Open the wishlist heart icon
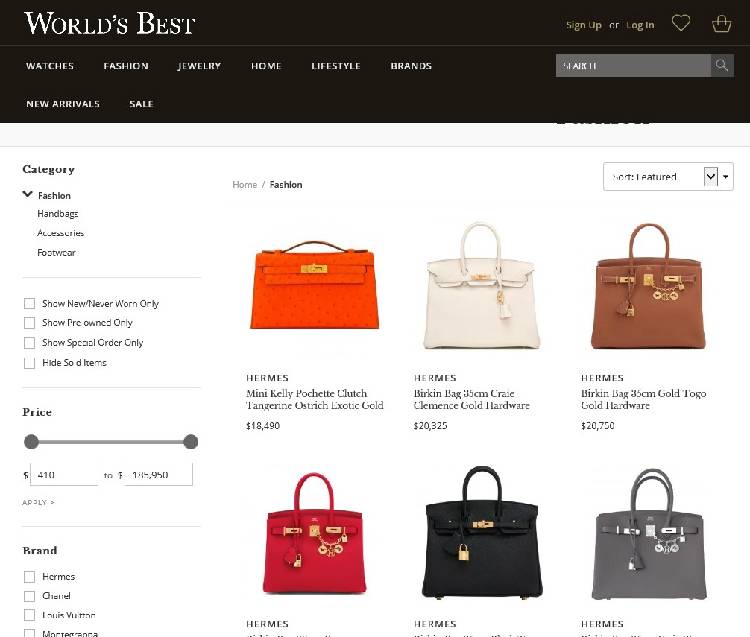Image resolution: width=750 pixels, height=637 pixels. (681, 23)
